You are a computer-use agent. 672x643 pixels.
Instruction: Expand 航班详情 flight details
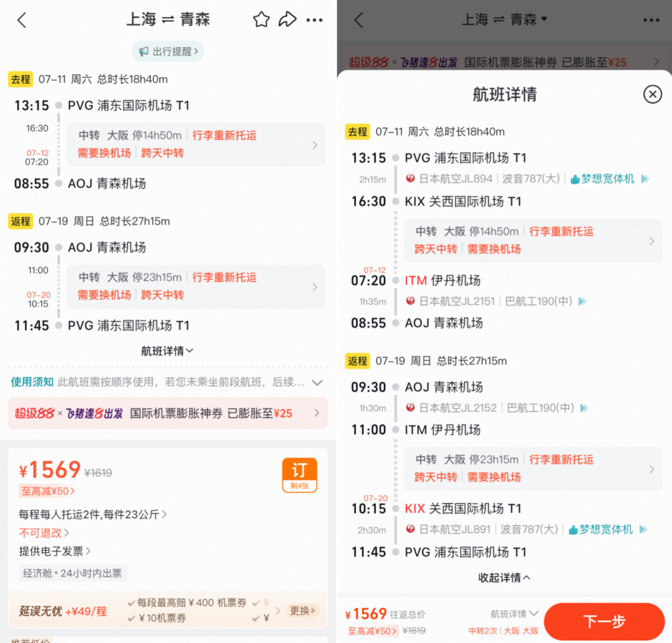(168, 350)
